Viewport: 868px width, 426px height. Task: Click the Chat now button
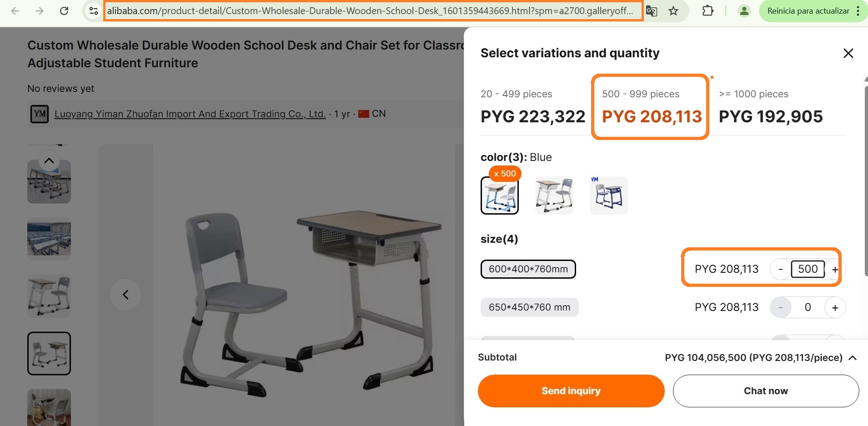[x=766, y=391]
